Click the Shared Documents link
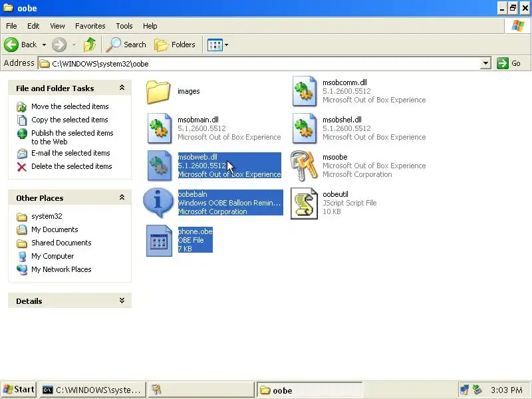Screen dimensions: 532x399 pyautogui.click(x=61, y=243)
